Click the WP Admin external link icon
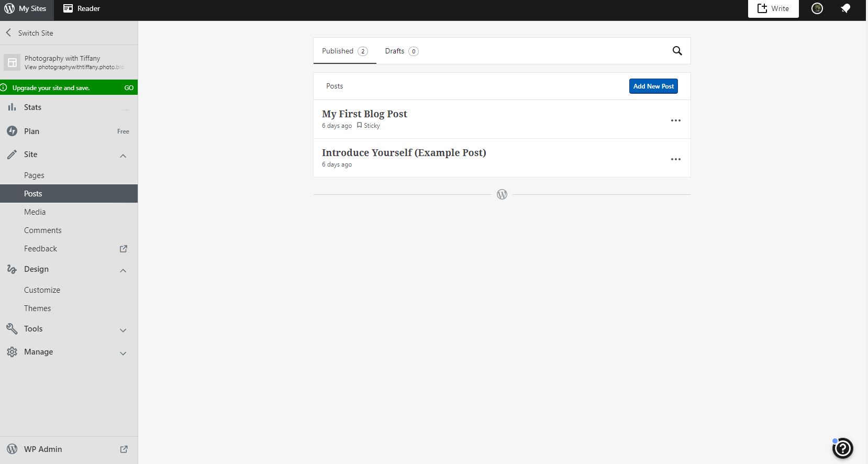This screenshot has width=868, height=464. click(x=124, y=449)
